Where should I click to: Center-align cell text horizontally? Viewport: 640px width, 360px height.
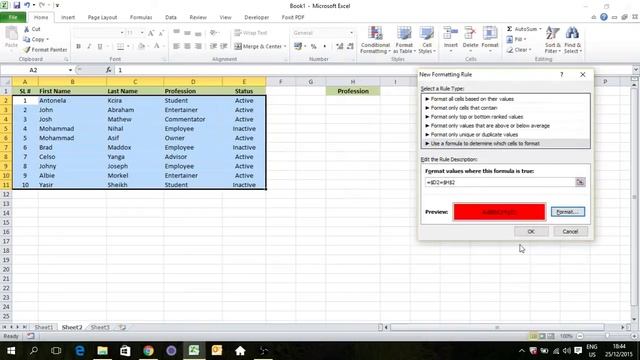coord(187,47)
